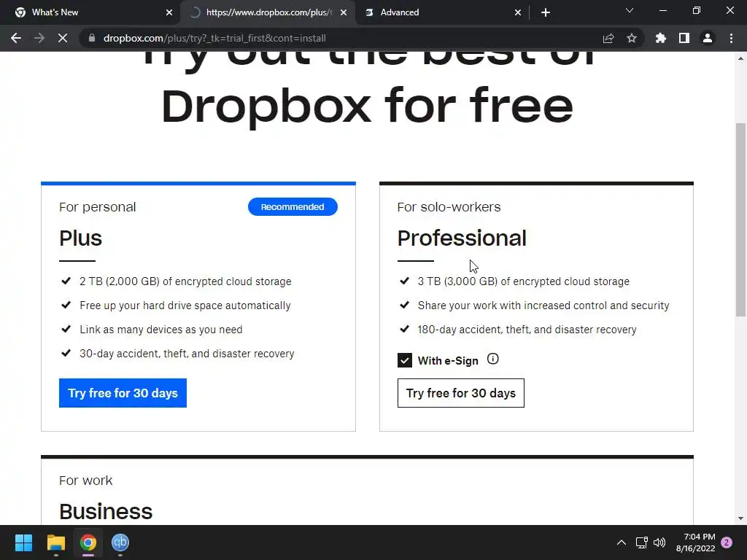The height and width of the screenshot is (560, 747).
Task: Click the Business plan heading
Action: (x=106, y=512)
